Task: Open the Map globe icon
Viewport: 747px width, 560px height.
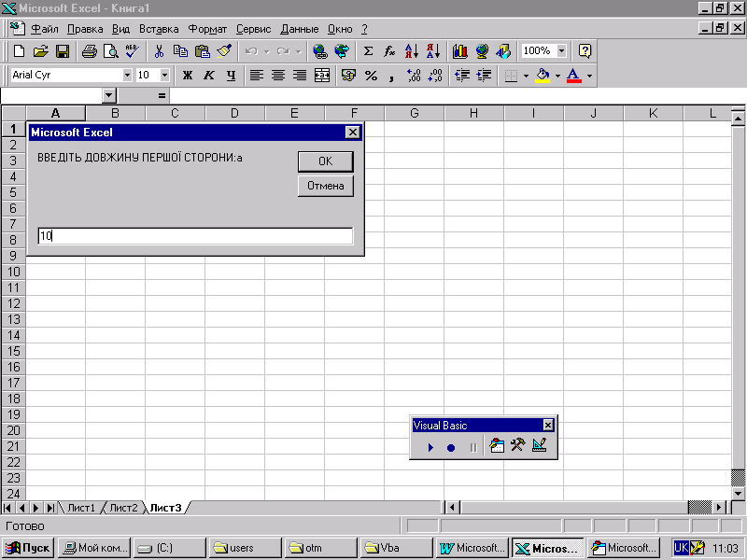Action: click(x=482, y=51)
